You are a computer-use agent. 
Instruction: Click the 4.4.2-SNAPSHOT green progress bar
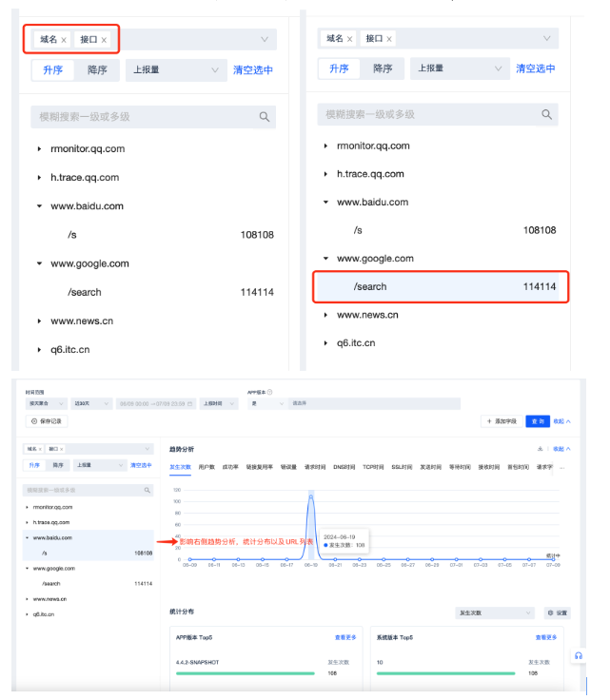[x=245, y=673]
